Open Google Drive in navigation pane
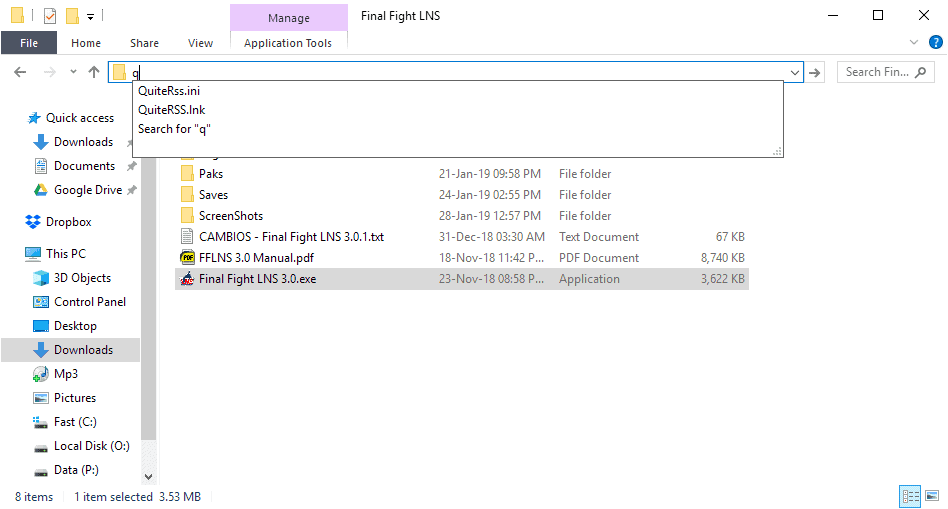 88,190
